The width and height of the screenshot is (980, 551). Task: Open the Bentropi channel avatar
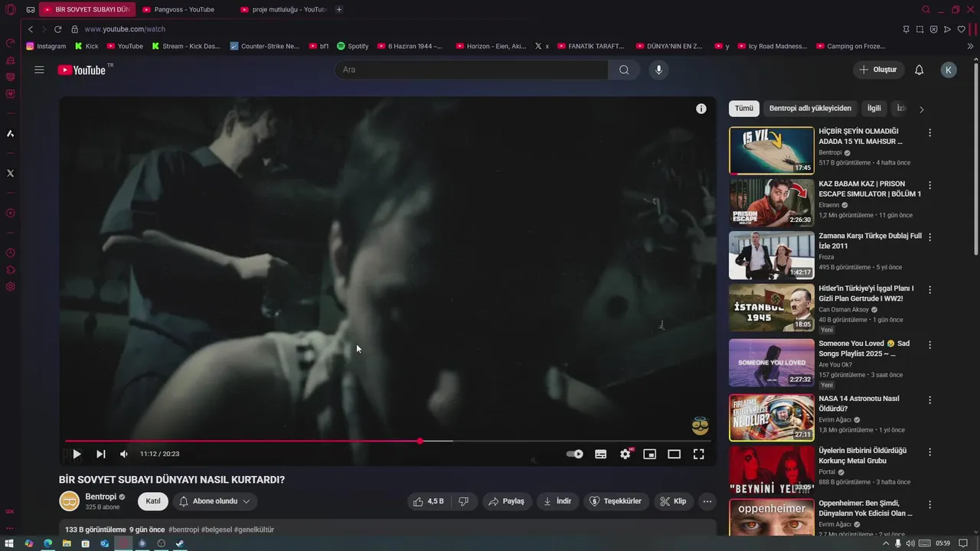[69, 501]
